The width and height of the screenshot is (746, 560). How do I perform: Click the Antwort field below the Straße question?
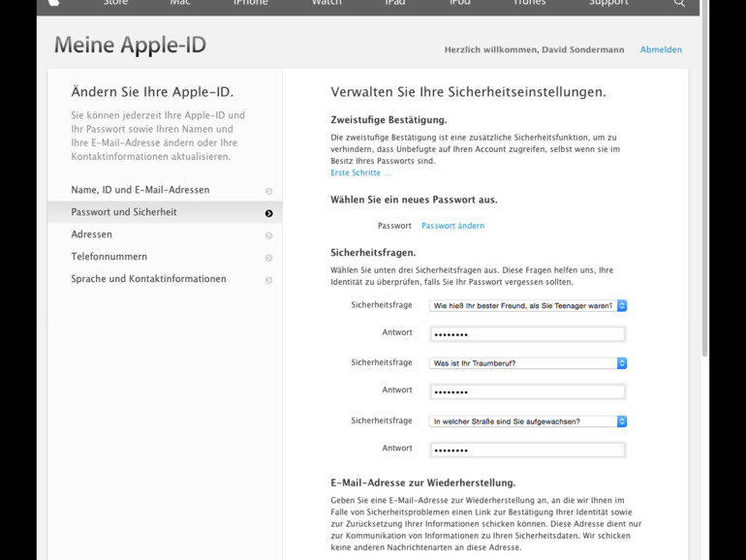[x=528, y=450]
